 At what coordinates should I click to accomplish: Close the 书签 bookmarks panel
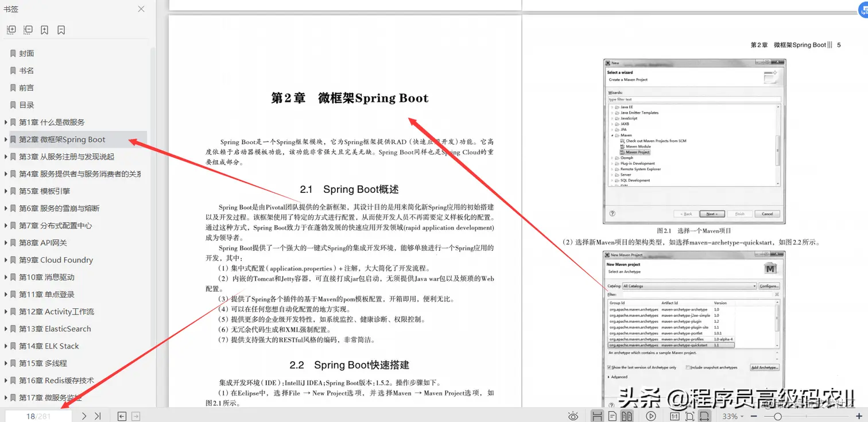141,9
